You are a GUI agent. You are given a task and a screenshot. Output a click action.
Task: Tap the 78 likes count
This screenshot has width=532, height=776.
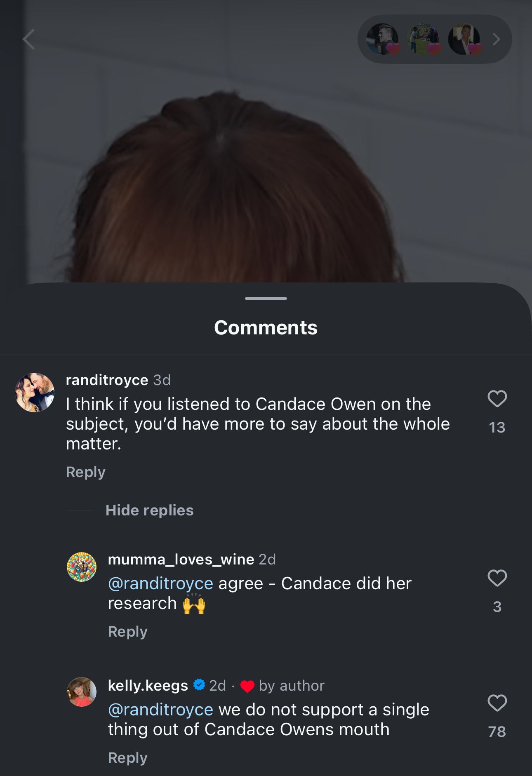pos(497,732)
